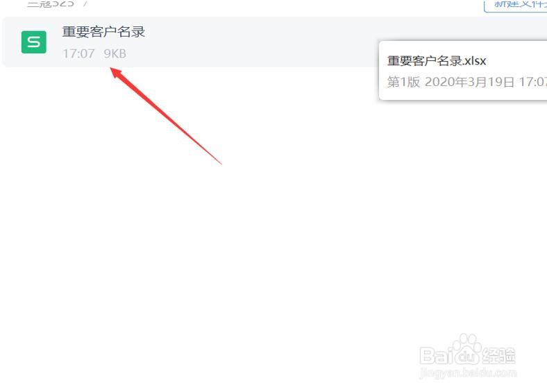Click the green S spreadsheet file icon

(34, 42)
